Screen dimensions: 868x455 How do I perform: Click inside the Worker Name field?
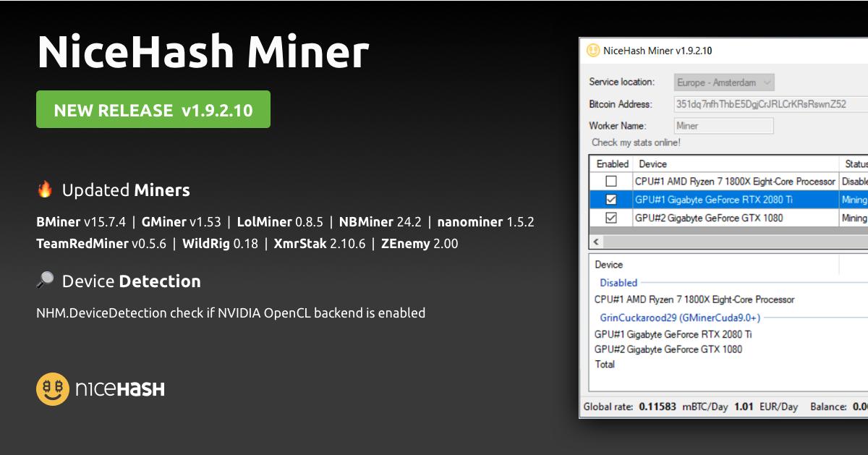click(723, 126)
